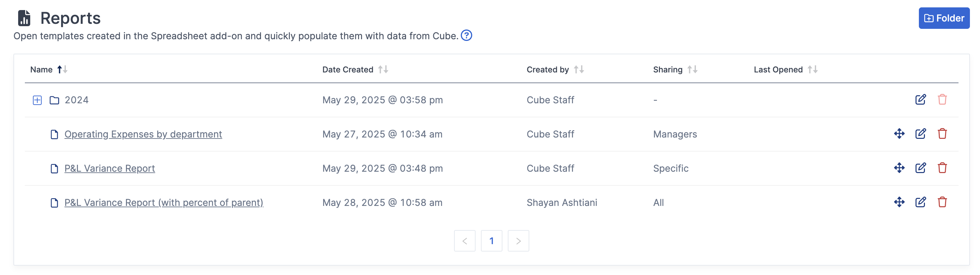Viewport: 980px width, 275px height.
Task: Click the next page arrow
Action: click(x=518, y=240)
